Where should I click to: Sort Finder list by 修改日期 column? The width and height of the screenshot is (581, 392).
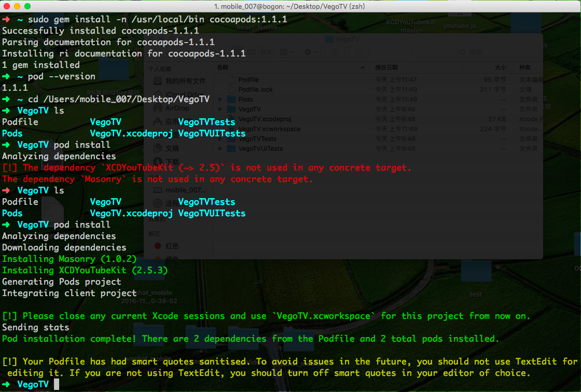(386, 67)
